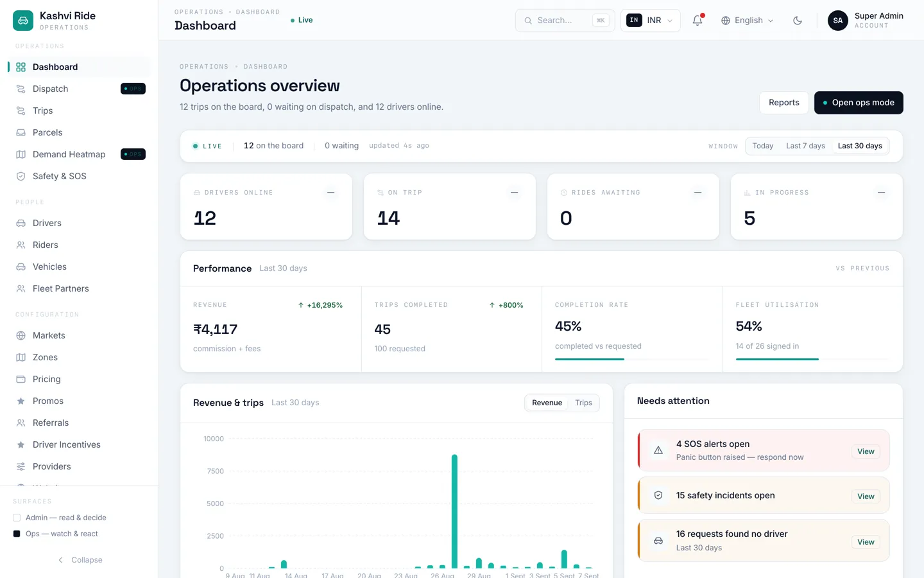Screen dimensions: 924x578
Task: Select Admin — read & decide surface
Action: tap(60, 518)
